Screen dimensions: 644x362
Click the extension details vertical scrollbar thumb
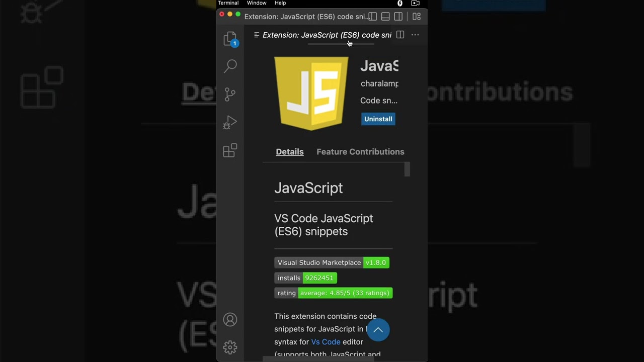407,169
